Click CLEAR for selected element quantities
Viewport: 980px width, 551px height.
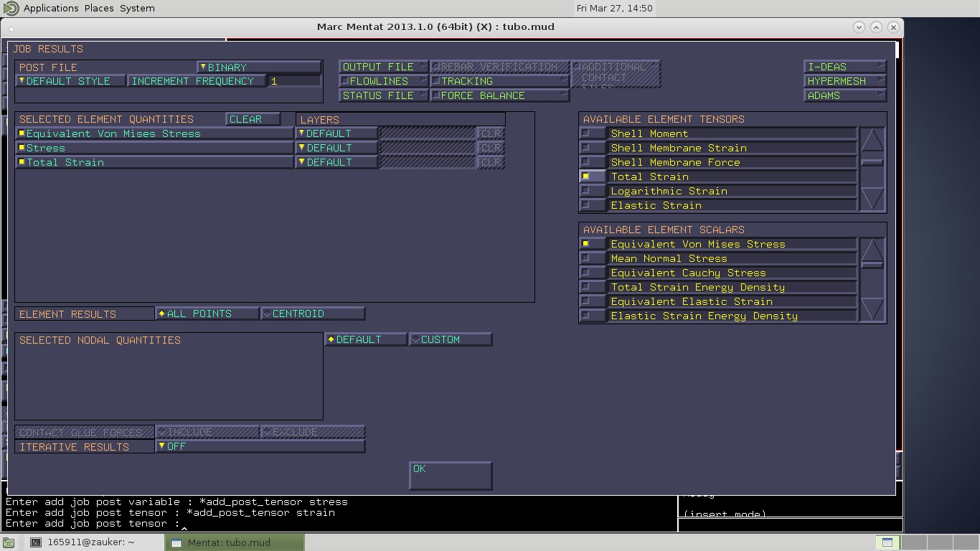coord(253,119)
